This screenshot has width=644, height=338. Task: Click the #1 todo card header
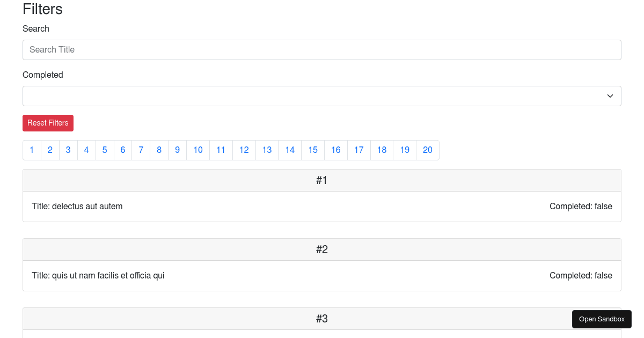(322, 180)
